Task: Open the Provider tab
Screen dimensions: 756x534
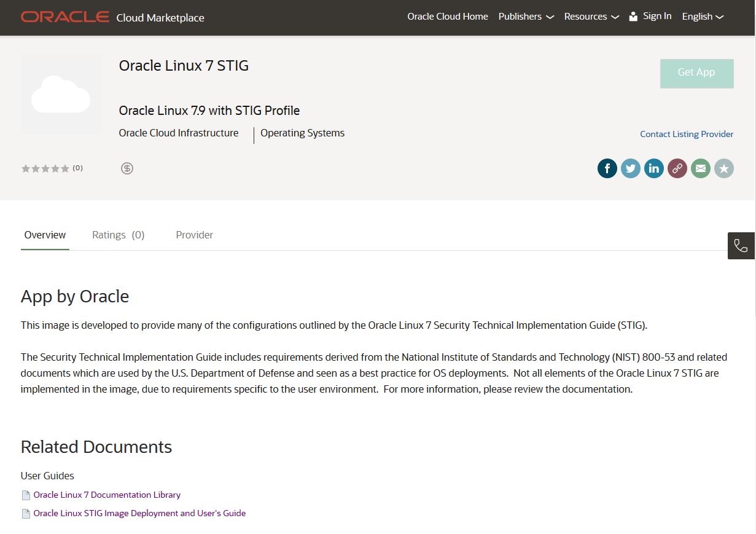Action: coord(194,235)
